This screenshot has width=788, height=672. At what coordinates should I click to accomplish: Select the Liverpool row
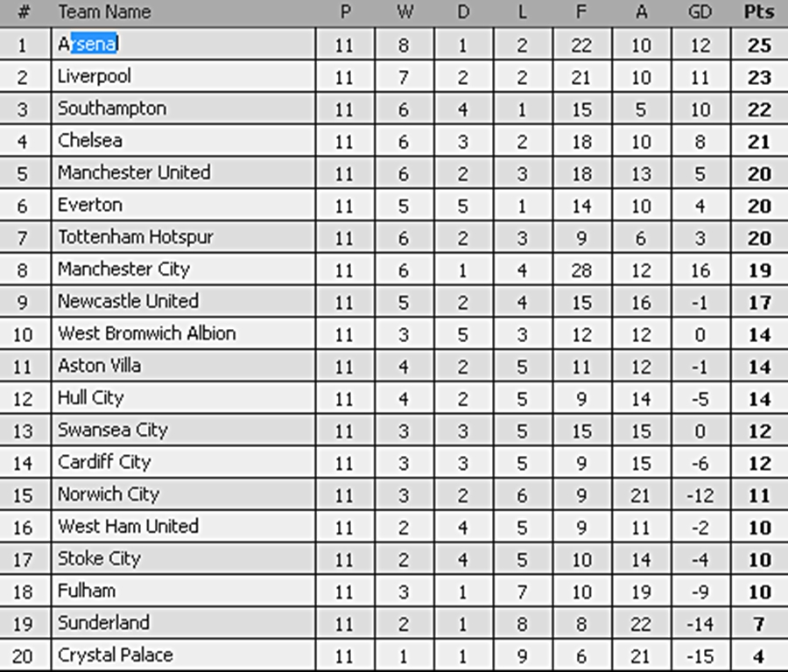point(394,77)
